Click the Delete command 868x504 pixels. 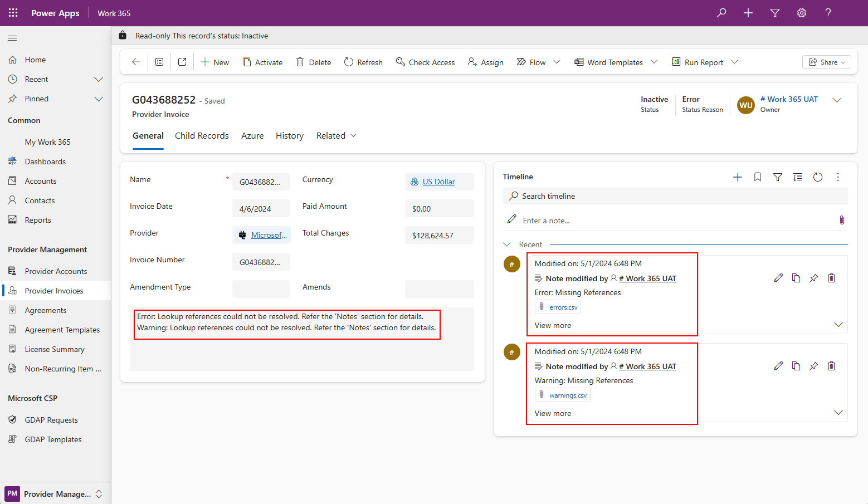click(314, 62)
